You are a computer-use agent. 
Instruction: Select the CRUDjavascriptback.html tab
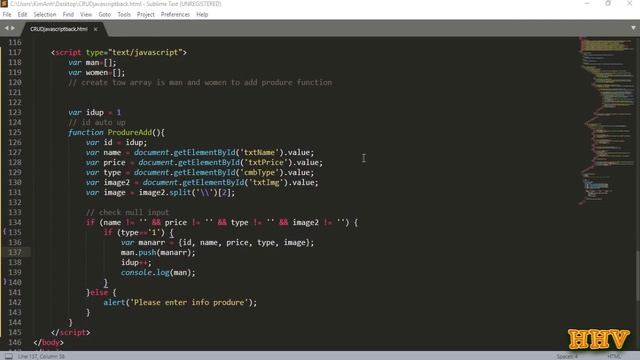point(59,29)
